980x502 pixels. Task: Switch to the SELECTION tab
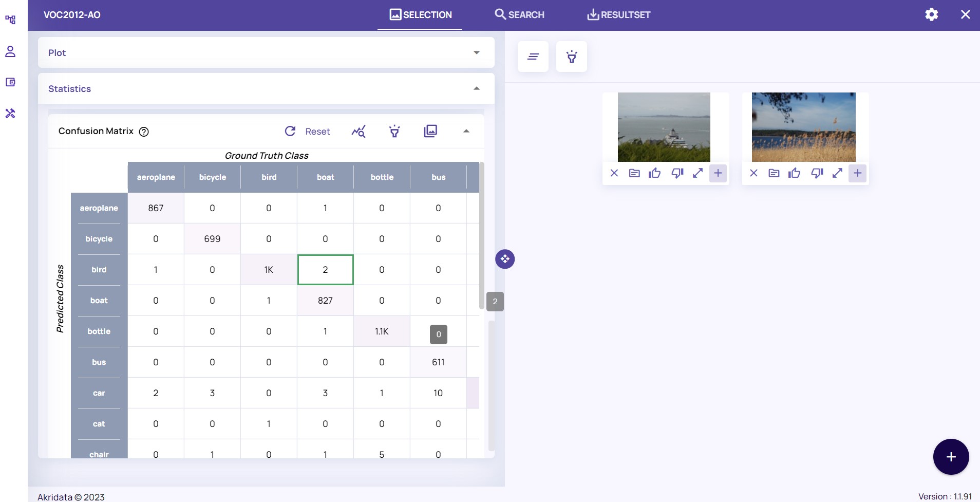point(420,15)
